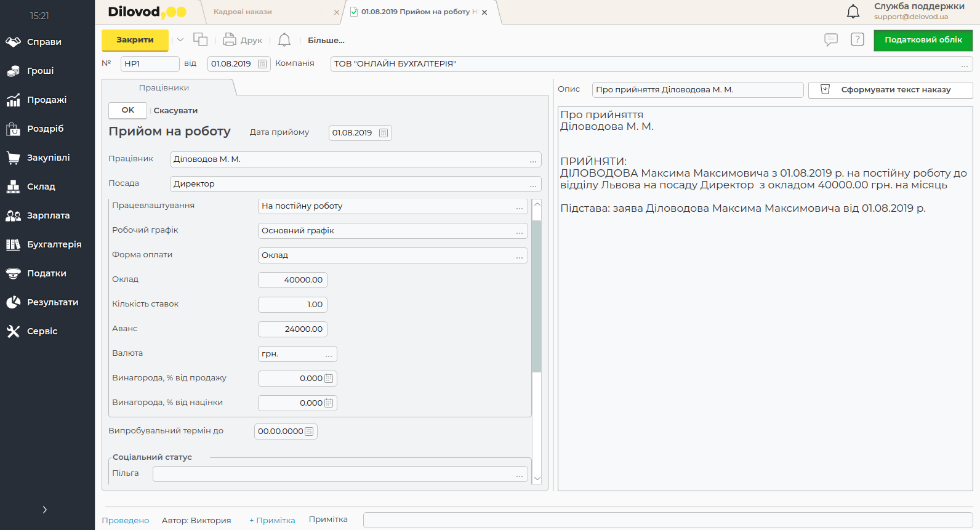Viewport: 980px width, 530px height.
Task: Open calculator for Винагорода % від продажу
Action: 329,379
